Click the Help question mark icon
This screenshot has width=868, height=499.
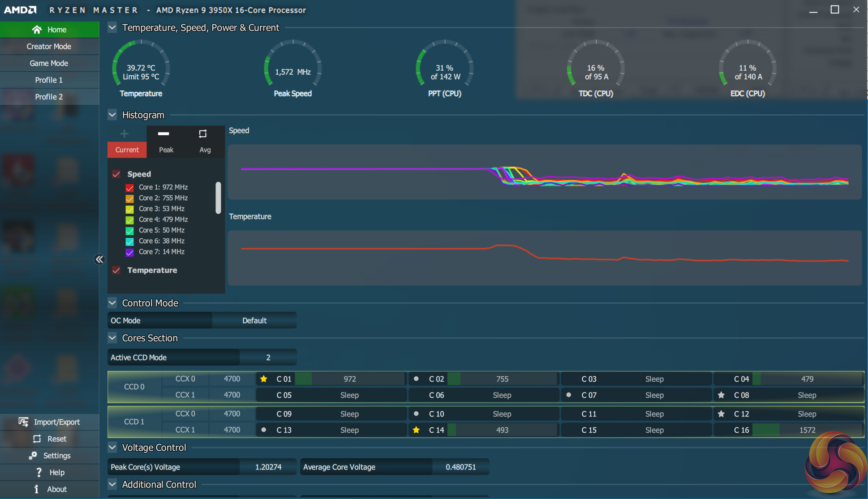click(x=39, y=472)
